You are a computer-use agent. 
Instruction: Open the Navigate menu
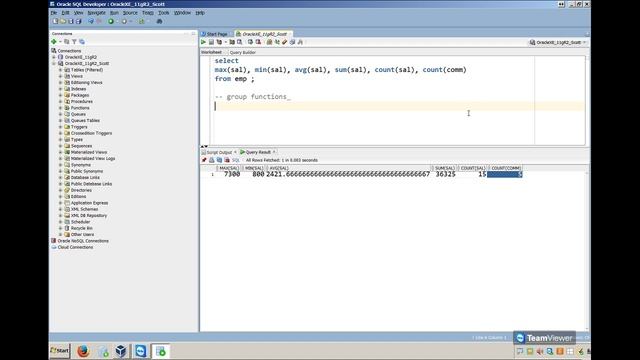coord(96,13)
